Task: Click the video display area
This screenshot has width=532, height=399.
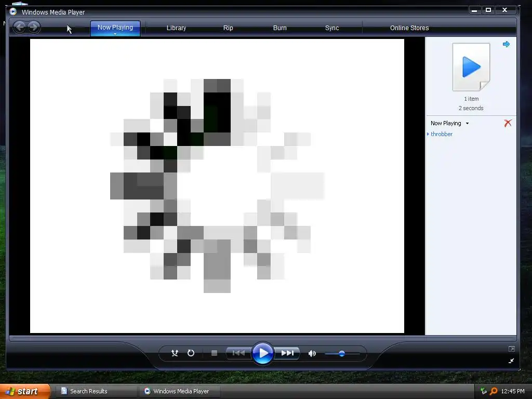Action: coord(217,186)
